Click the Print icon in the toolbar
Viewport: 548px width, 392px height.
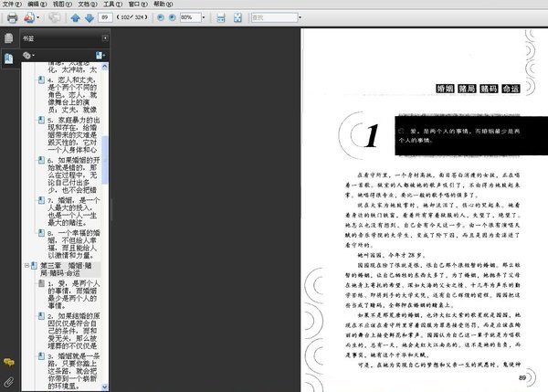tap(12, 17)
